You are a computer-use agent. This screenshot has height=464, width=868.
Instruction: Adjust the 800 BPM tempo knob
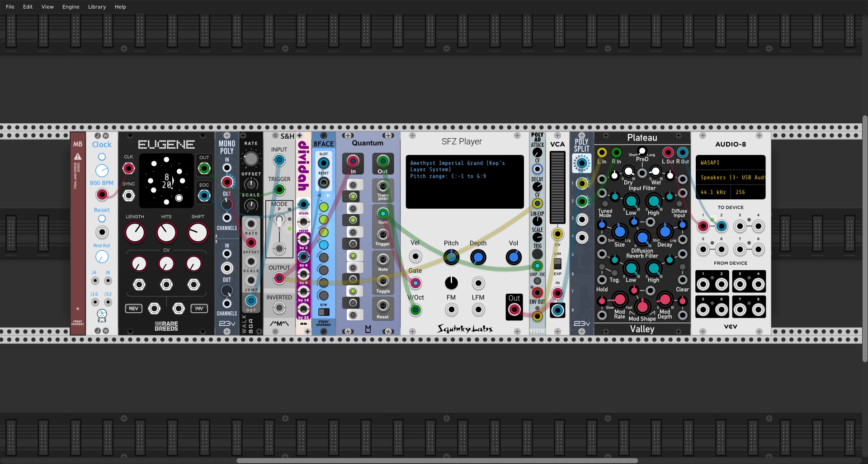102,170
